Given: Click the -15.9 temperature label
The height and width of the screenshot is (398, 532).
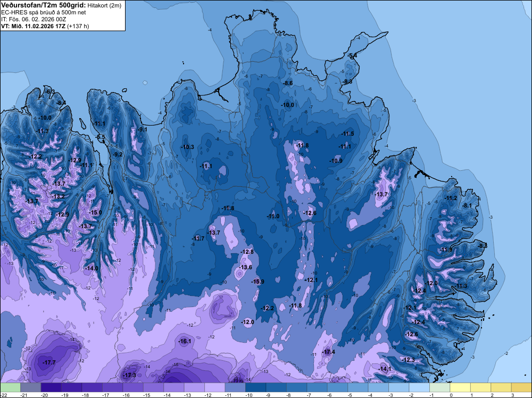Looking at the screenshot, I should 257,281.
